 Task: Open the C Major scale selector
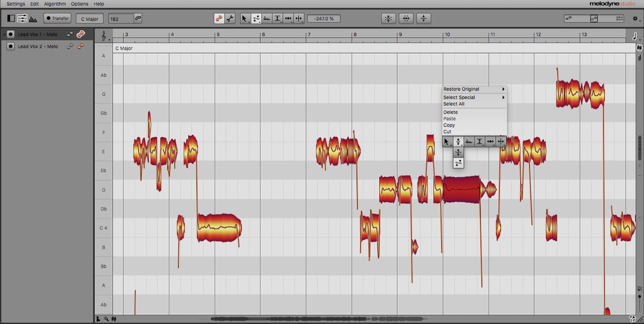90,18
